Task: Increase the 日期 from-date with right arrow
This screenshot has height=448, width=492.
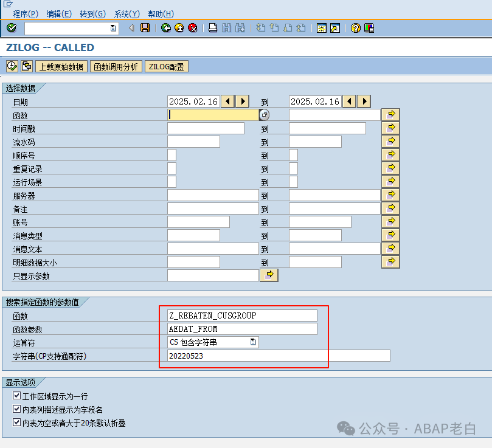Action: (242, 102)
